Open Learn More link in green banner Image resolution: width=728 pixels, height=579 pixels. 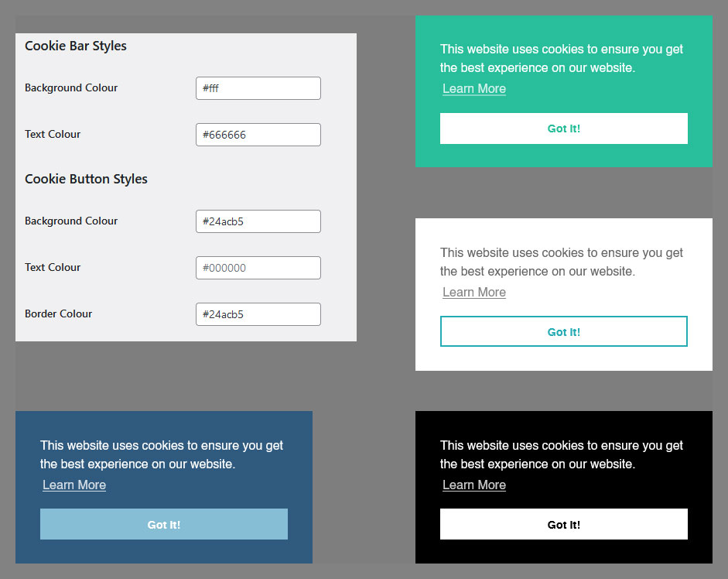474,89
